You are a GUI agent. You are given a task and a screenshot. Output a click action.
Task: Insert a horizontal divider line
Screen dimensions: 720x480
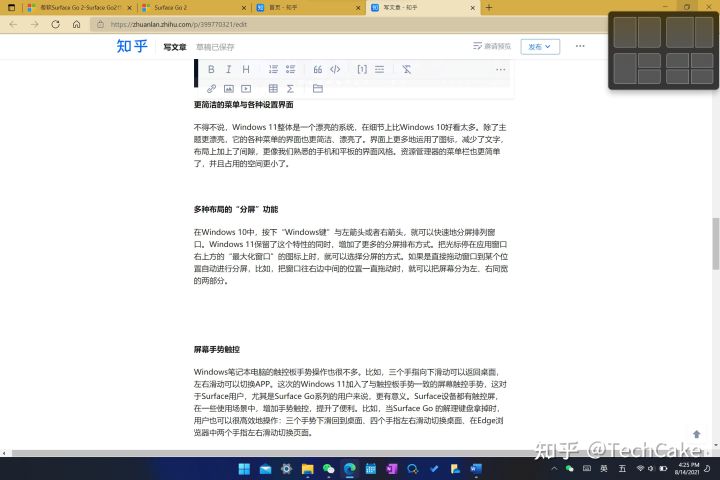(x=379, y=69)
